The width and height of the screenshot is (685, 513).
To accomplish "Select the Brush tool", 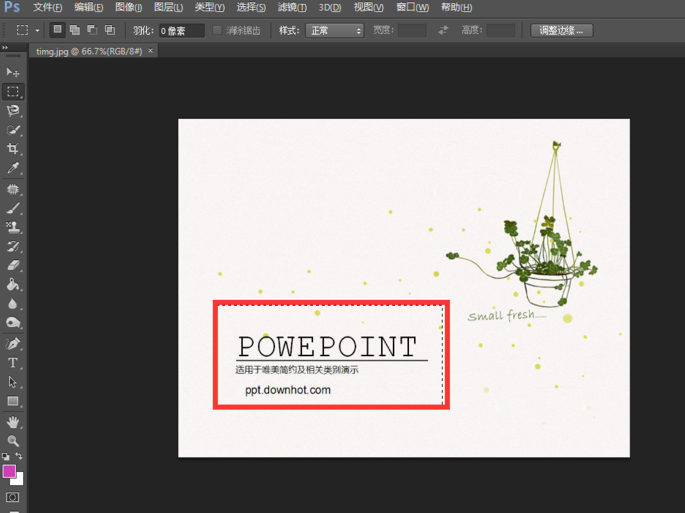I will click(13, 208).
